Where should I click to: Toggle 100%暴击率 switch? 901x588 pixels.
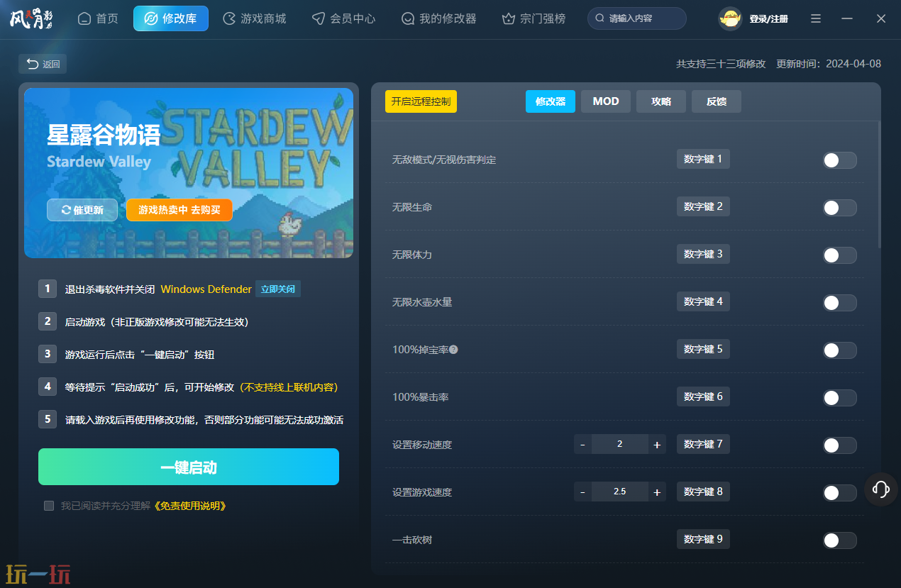coord(840,398)
